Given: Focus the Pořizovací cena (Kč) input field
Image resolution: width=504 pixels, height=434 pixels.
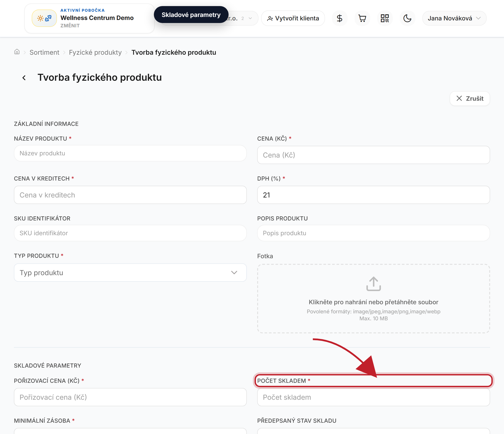Looking at the screenshot, I should [x=130, y=397].
